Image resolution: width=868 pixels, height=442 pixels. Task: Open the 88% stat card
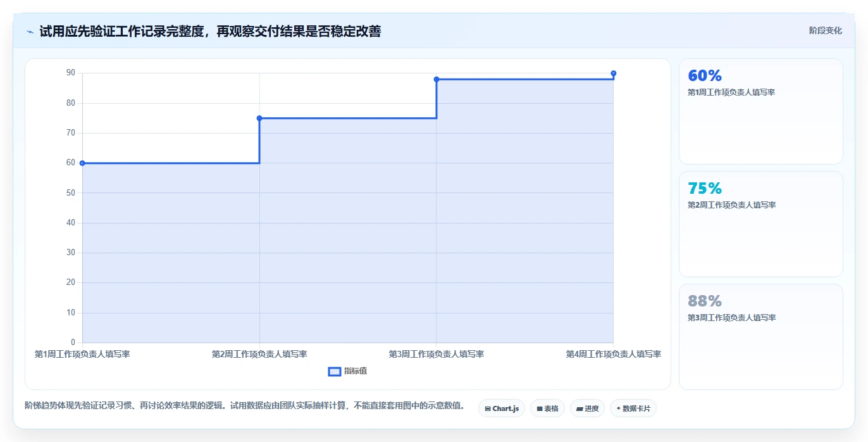760,337
